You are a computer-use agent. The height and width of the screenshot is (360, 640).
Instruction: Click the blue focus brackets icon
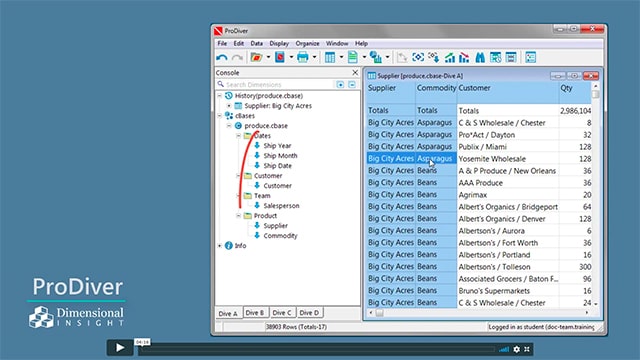pos(418,58)
